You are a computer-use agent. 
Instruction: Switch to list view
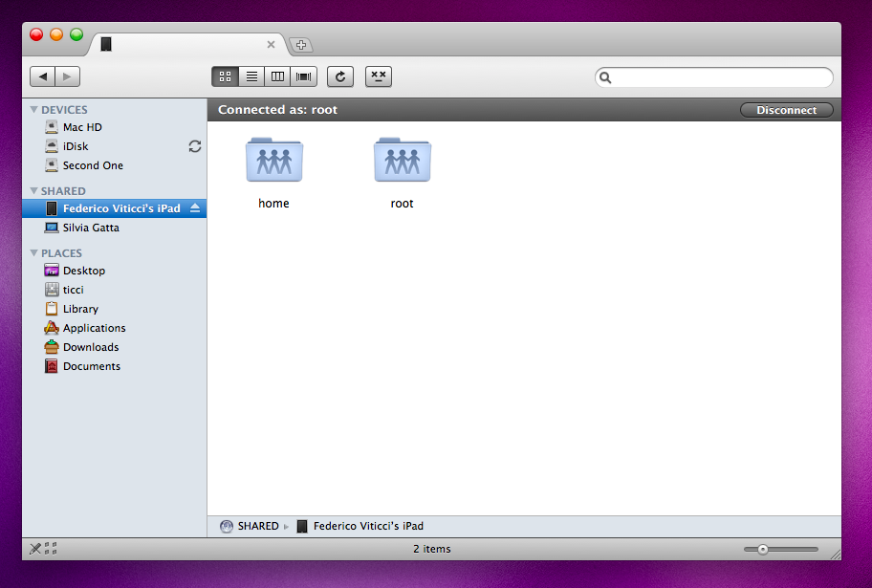(x=251, y=76)
